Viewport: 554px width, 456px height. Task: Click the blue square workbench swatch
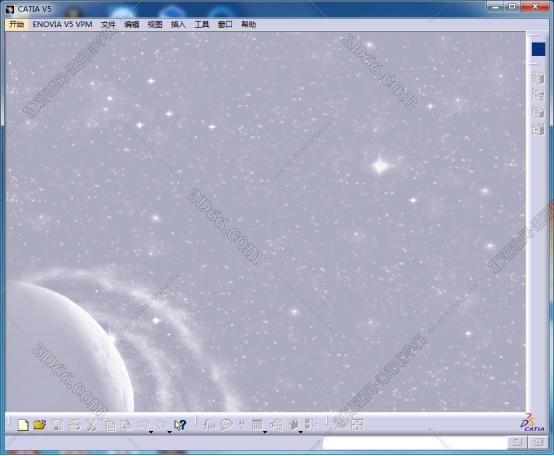pyautogui.click(x=538, y=49)
